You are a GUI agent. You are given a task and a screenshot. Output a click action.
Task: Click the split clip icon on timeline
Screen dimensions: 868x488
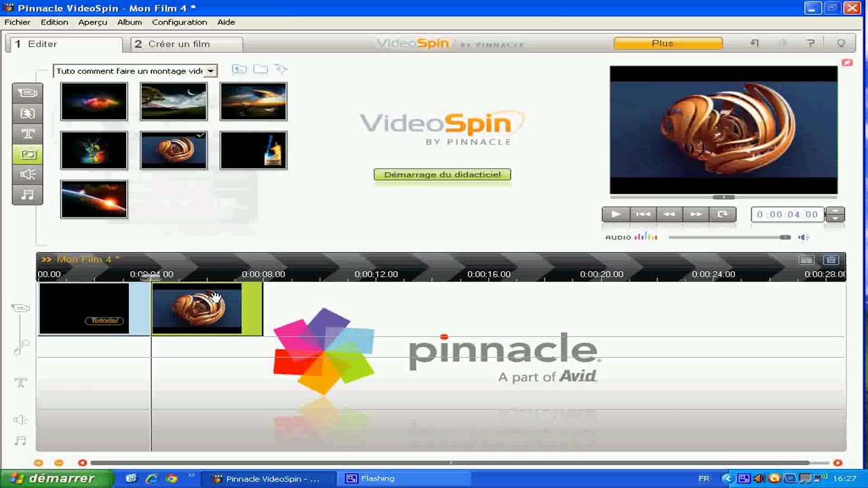point(806,260)
